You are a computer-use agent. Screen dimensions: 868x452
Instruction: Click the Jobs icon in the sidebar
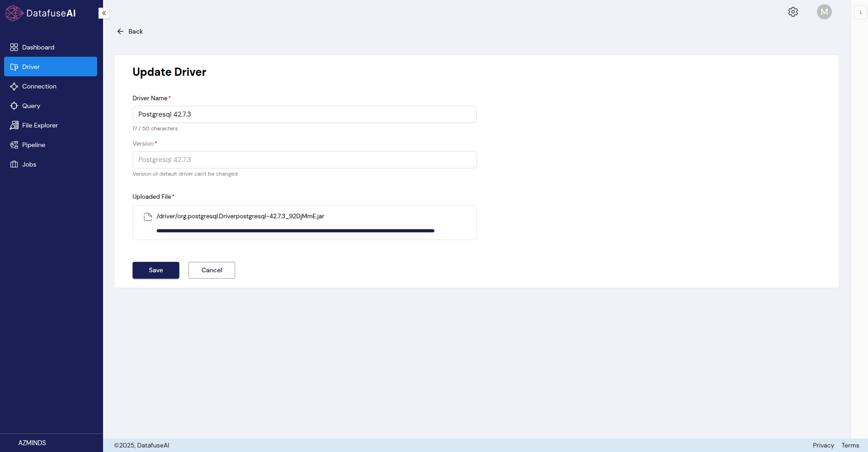click(14, 164)
